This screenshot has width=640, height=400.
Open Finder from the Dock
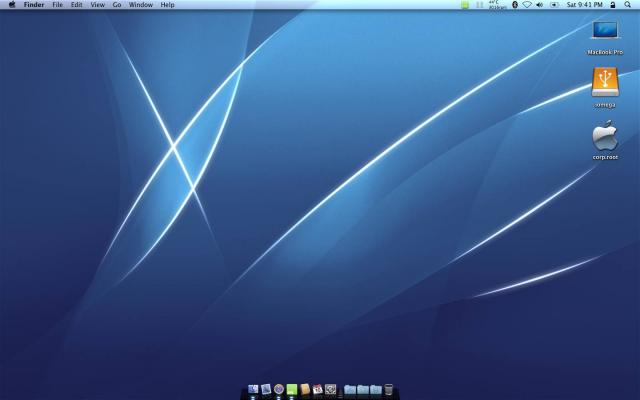tap(253, 389)
